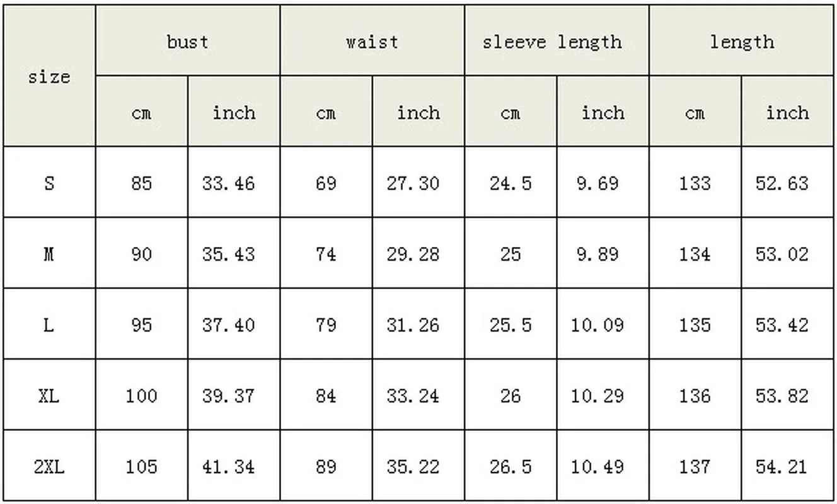Select the 24.5 sleeve cm cell

pyautogui.click(x=511, y=183)
